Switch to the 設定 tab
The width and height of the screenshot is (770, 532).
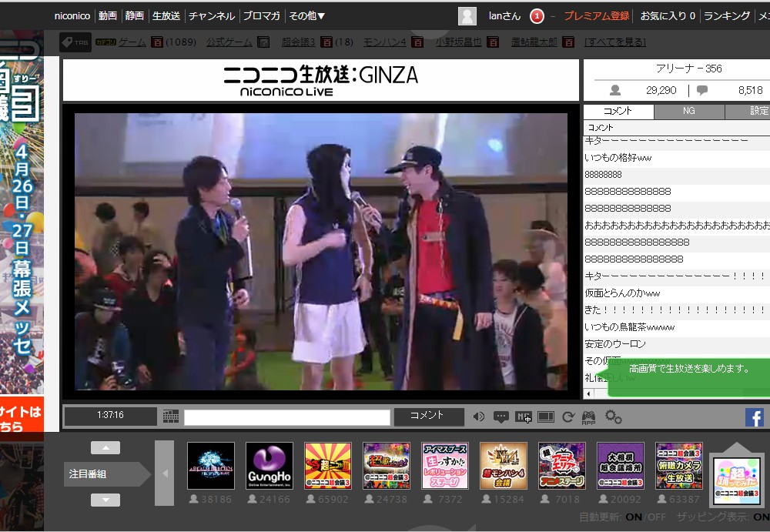click(748, 111)
